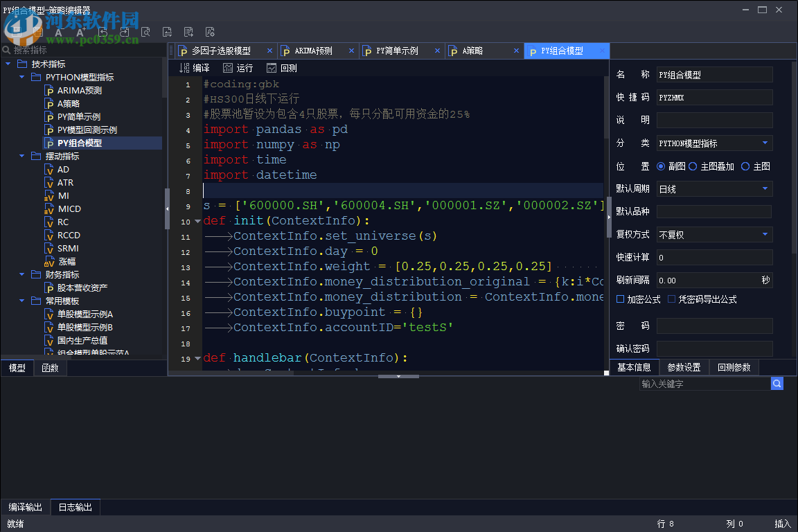Close the 多因子选股模型 tab

point(269,51)
